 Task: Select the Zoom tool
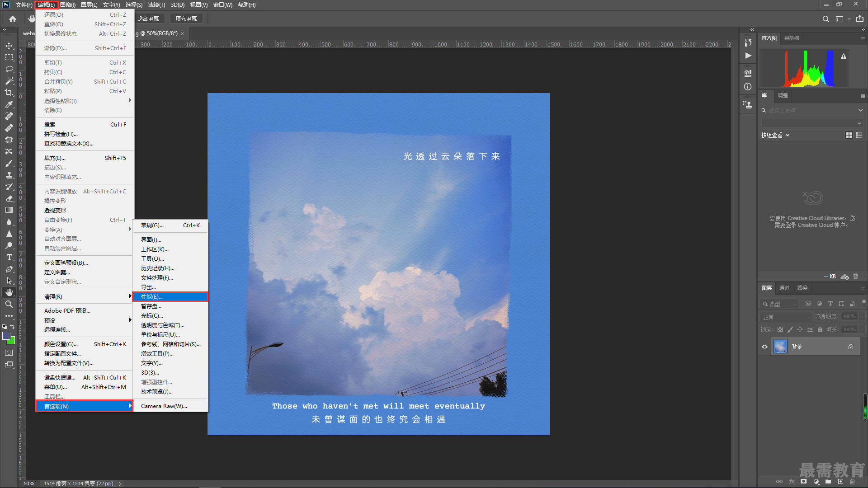[9, 304]
